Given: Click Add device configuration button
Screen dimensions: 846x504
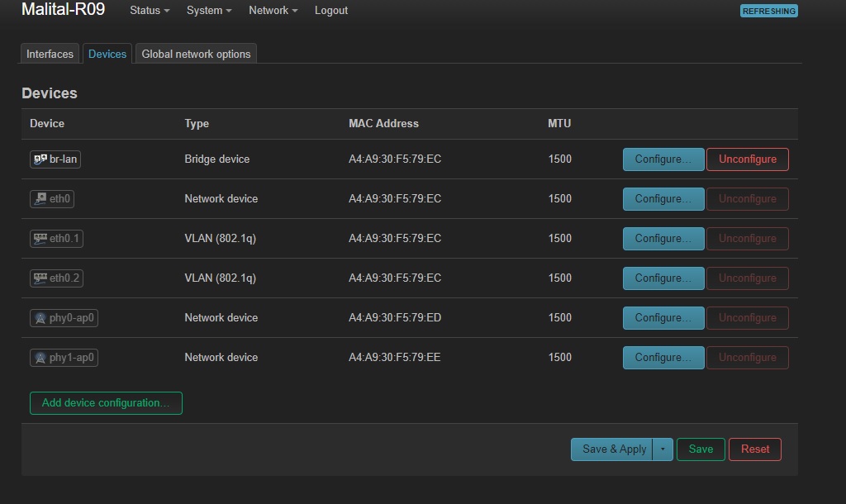Looking at the screenshot, I should pos(106,403).
